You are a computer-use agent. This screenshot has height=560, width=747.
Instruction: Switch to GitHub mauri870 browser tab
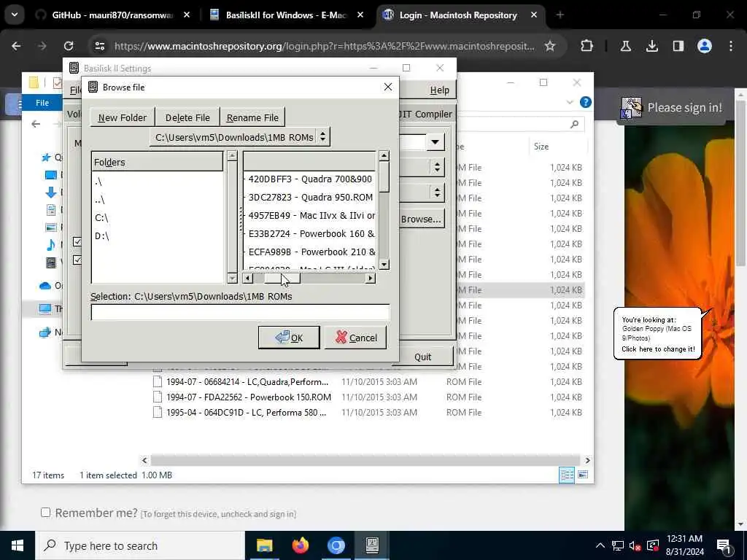(112, 15)
